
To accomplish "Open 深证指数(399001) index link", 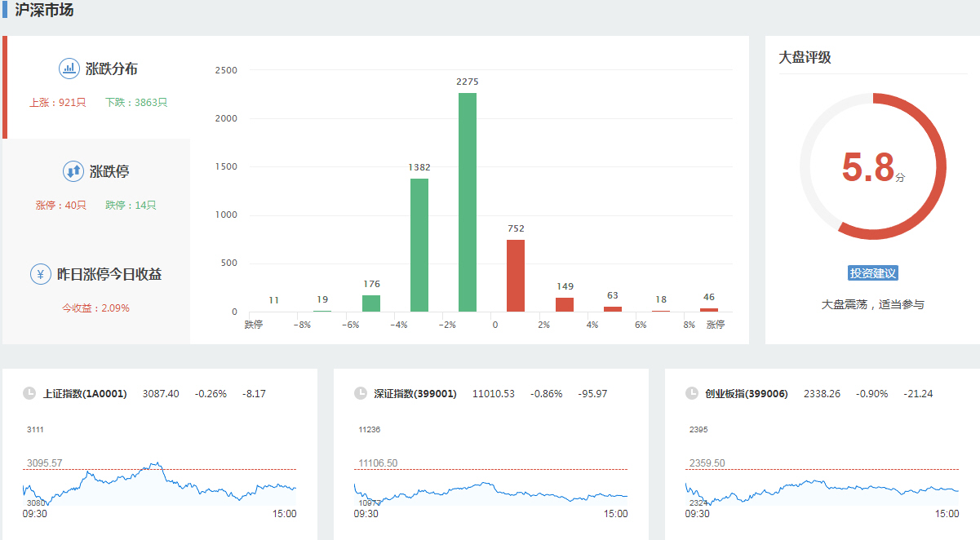I will (x=415, y=394).
